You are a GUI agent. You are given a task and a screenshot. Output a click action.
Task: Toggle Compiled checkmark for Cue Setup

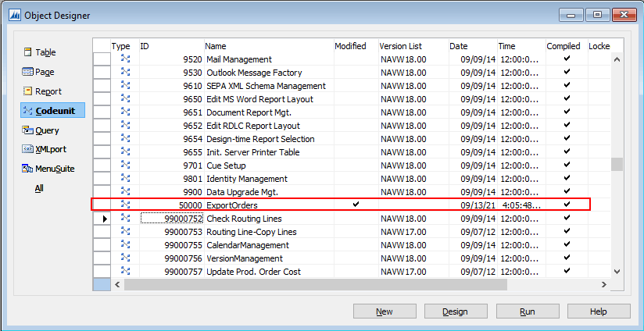click(567, 165)
